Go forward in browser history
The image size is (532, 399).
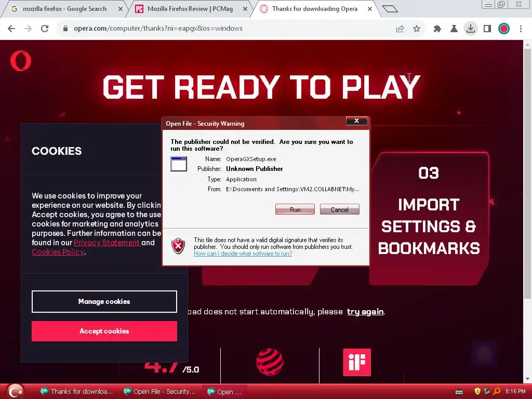(x=28, y=29)
